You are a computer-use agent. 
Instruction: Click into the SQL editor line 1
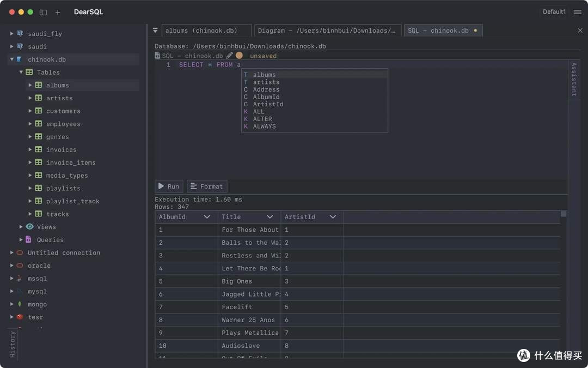pos(362,64)
